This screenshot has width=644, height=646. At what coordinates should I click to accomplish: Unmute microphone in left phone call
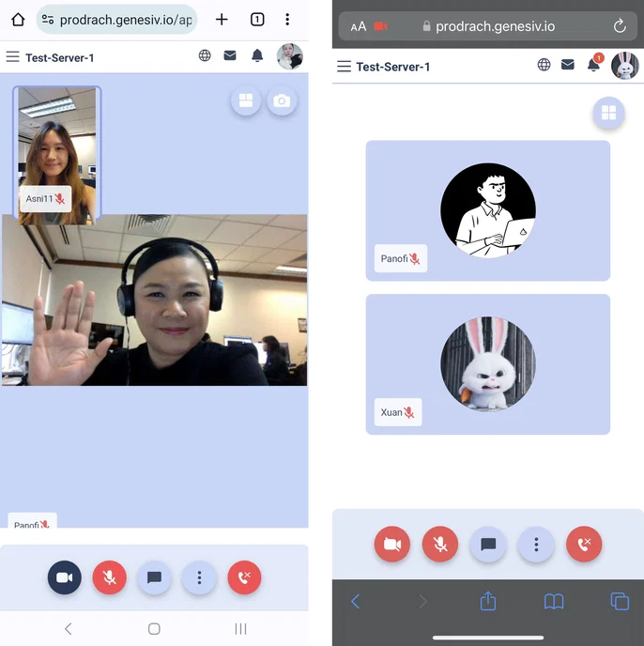pos(110,577)
